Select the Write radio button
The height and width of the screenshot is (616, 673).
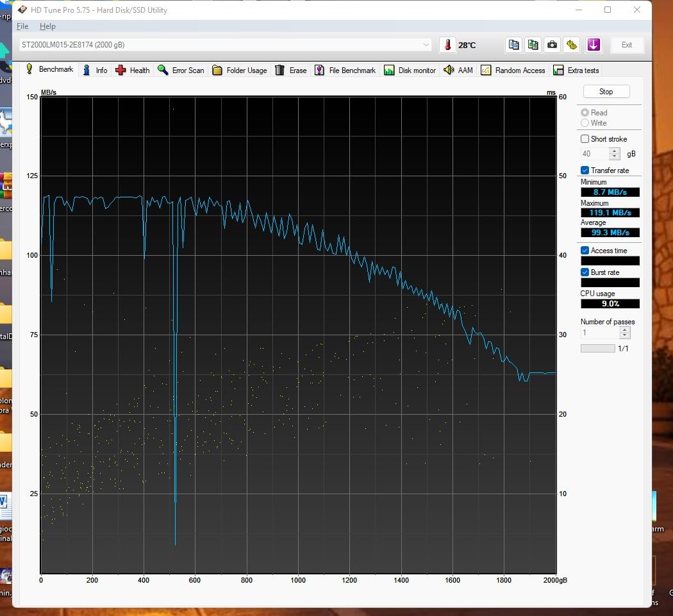[585, 123]
